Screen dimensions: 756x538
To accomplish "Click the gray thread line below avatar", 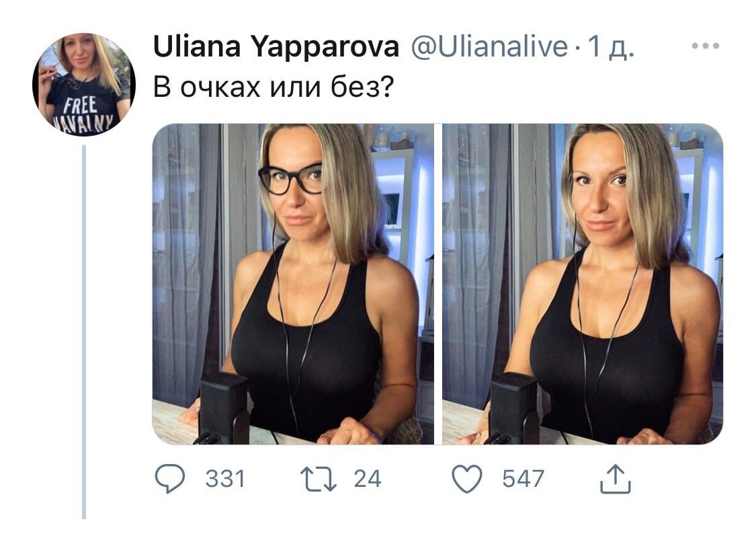I will (84, 332).
